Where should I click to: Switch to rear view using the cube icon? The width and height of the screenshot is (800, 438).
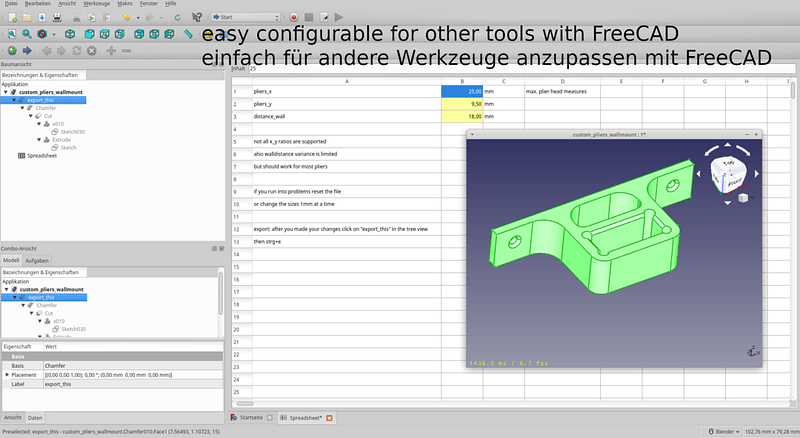tap(139, 34)
